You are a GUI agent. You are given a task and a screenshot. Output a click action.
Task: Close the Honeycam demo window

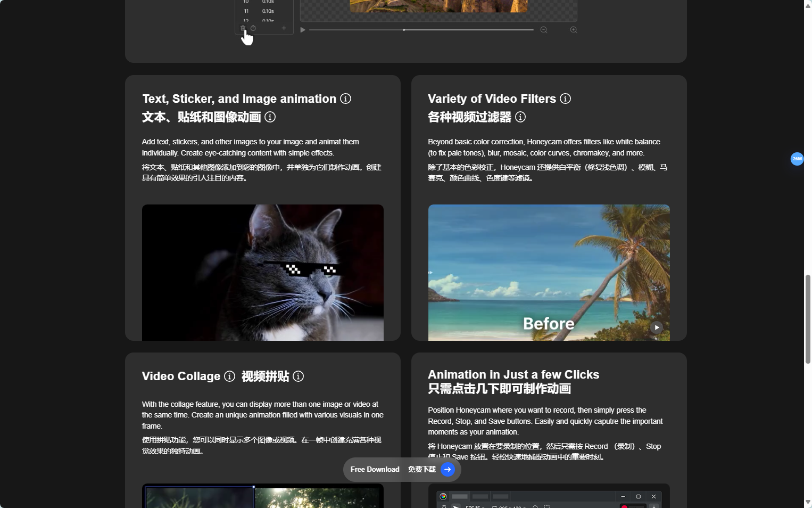654,496
